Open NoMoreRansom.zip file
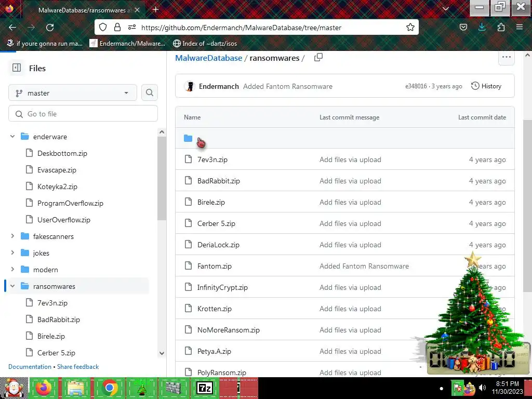The width and height of the screenshot is (532, 399). (229, 330)
